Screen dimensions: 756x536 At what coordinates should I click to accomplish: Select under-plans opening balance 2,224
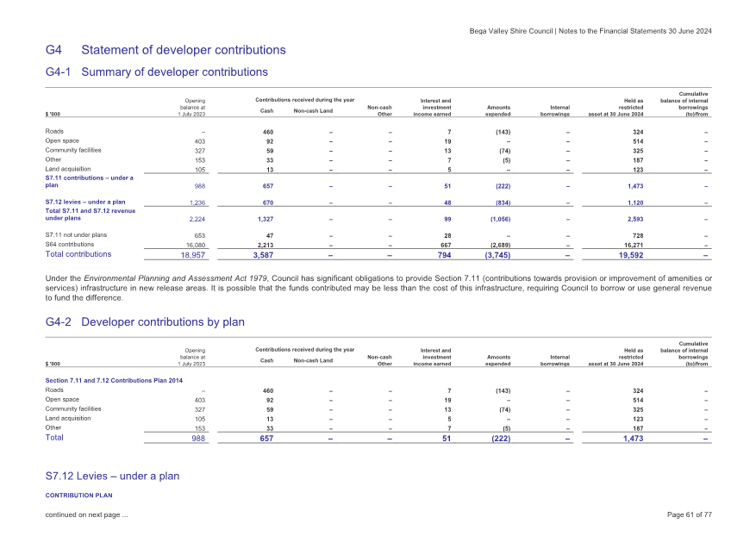[x=197, y=219]
